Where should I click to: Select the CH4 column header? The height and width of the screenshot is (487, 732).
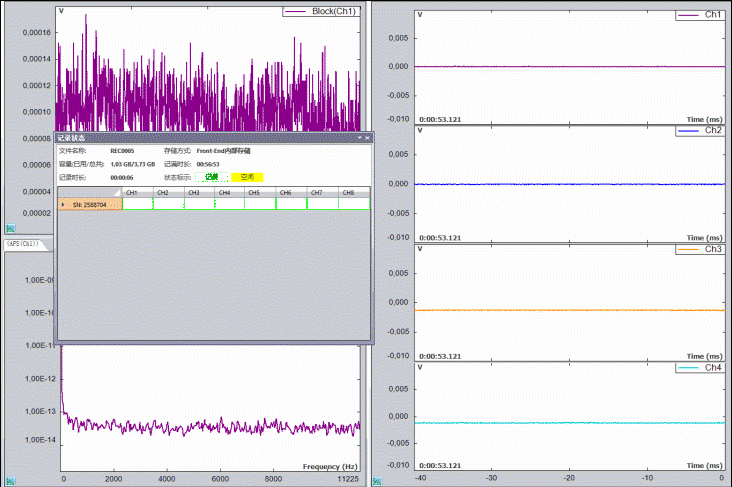[224, 192]
